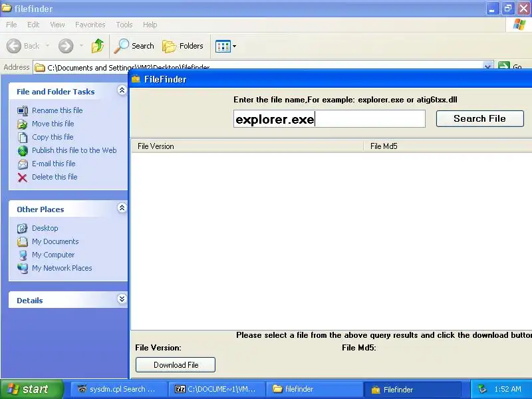532x399 pixels.
Task: Open the Forward history dropdown arrow
Action: pyautogui.click(x=81, y=46)
